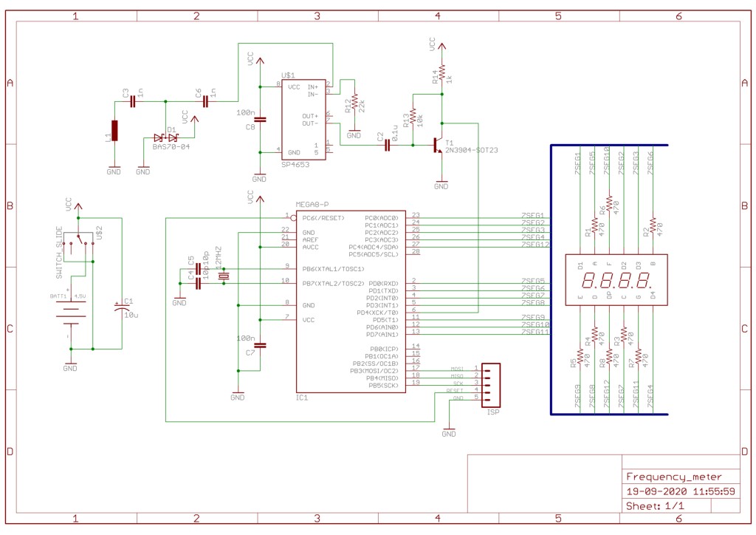Select resistor R4 below the display
The image size is (756, 535).
pos(595,335)
